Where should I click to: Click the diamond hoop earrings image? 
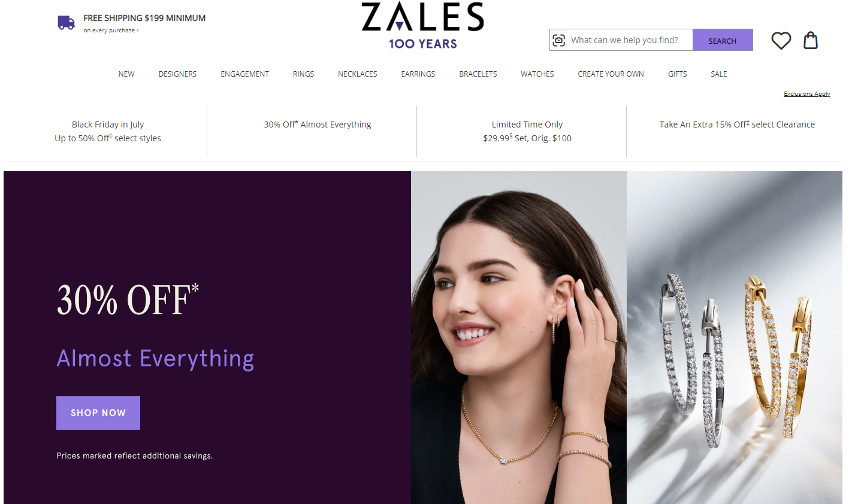[x=735, y=338]
